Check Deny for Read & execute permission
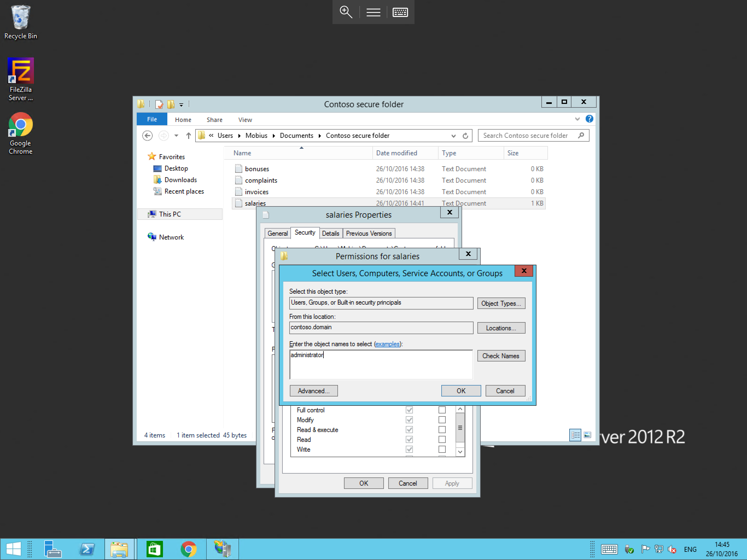Screen dimensions: 747x560 click(x=442, y=429)
